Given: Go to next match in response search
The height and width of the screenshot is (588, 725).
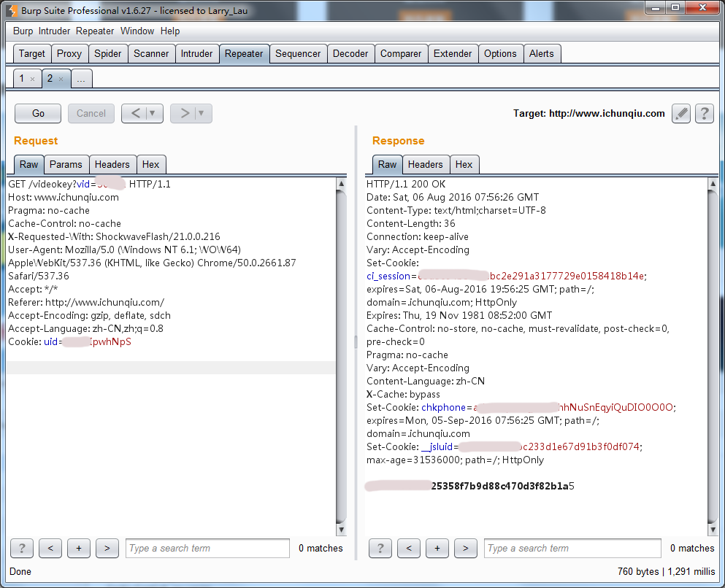Looking at the screenshot, I should (465, 548).
